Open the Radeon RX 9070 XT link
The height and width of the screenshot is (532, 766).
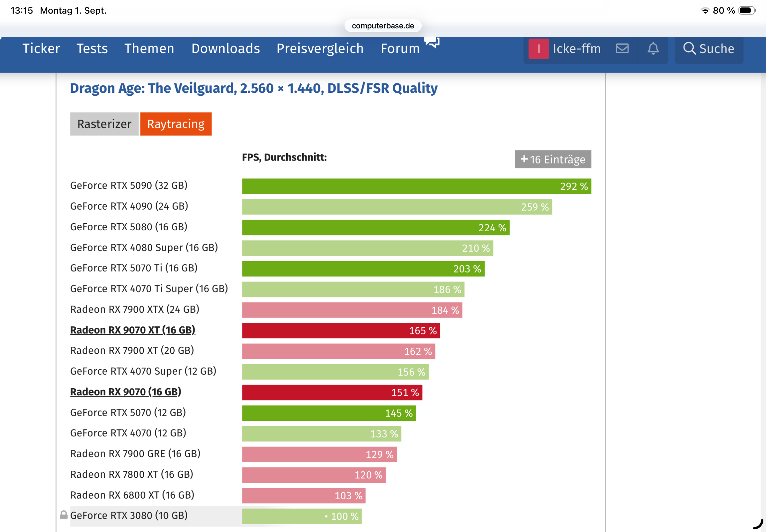(132, 330)
